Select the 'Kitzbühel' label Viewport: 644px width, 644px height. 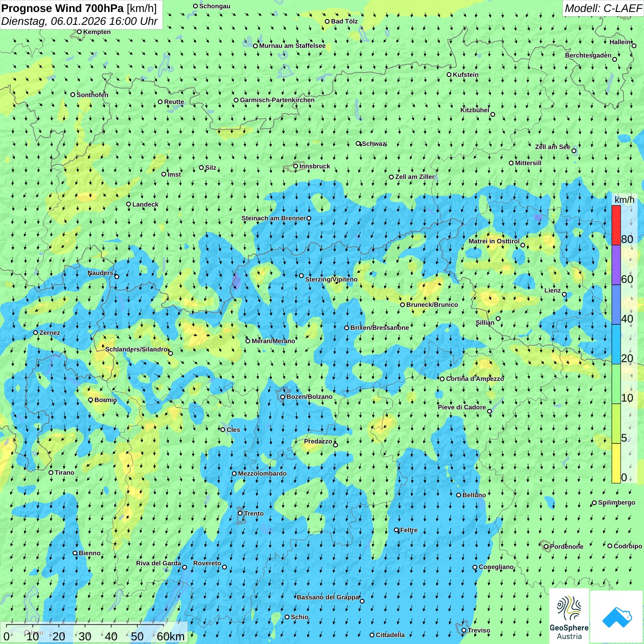(x=475, y=110)
